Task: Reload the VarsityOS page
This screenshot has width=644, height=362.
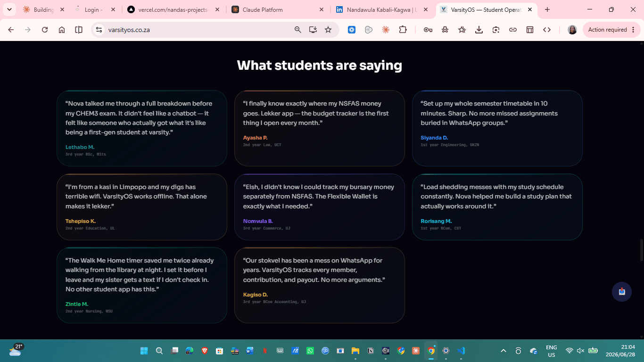Action: tap(45, 30)
